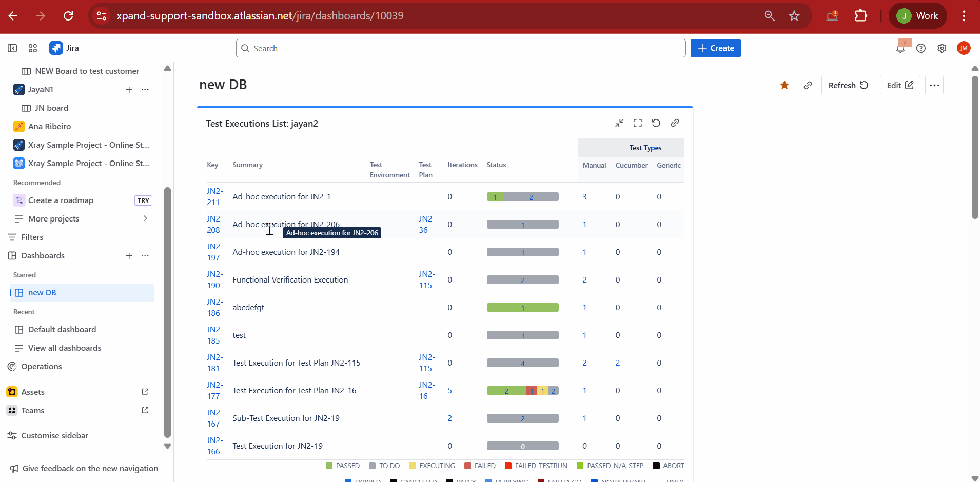The height and width of the screenshot is (482, 980).
Task: Open the notifications bell
Action: click(900, 48)
